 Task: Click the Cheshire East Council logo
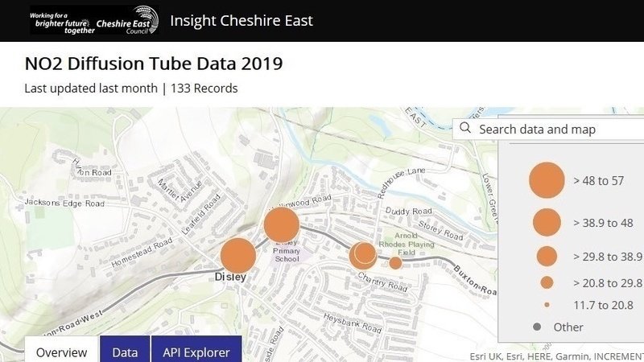(x=94, y=20)
